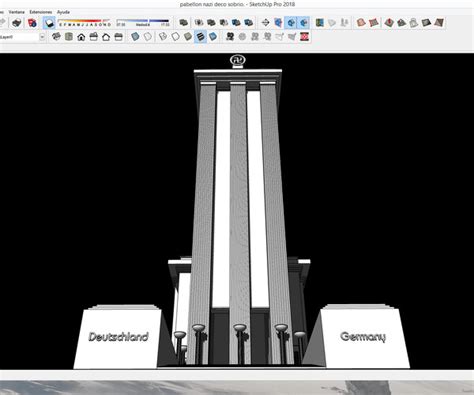The image size is (474, 395).
Task: Toggle Display Section Fill
Action: [x=303, y=23]
